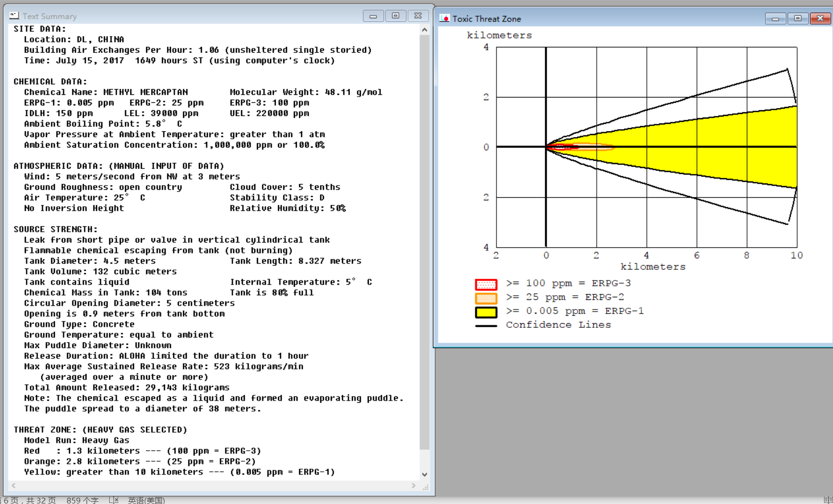Click 'Model Run: Heavy Gas' line
The image size is (833, 504).
[76, 440]
